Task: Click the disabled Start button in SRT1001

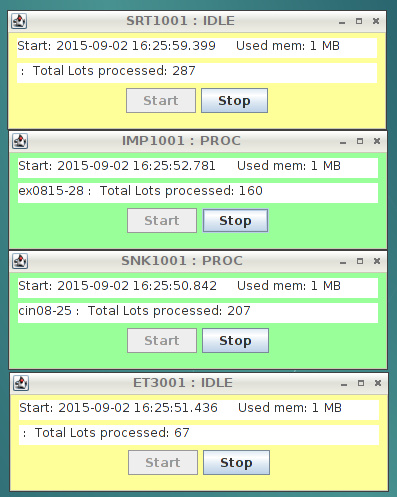Action: pos(161,101)
